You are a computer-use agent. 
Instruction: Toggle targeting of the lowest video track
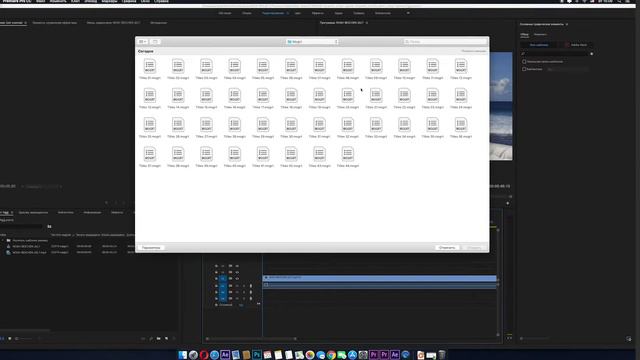[223, 279]
